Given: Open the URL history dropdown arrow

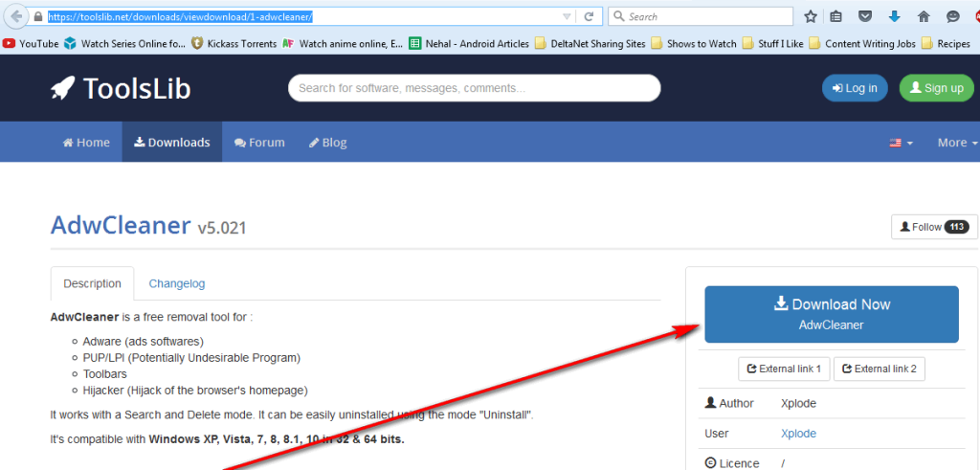Looking at the screenshot, I should (x=567, y=17).
